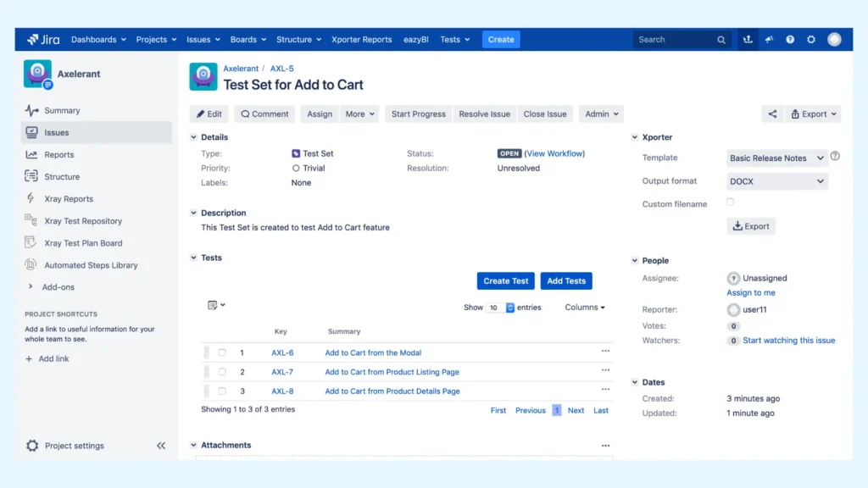Open the settings gear in the top navigation
Viewport: 868px width, 488px height.
click(811, 39)
